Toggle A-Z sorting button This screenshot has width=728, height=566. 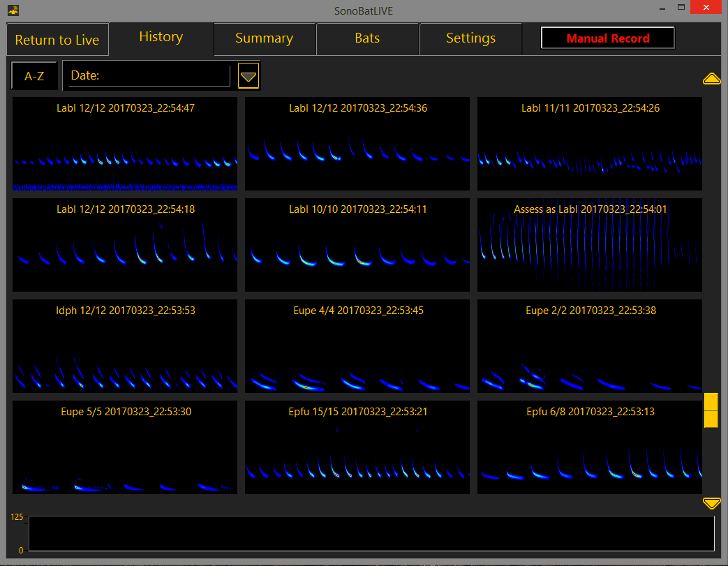tap(34, 76)
